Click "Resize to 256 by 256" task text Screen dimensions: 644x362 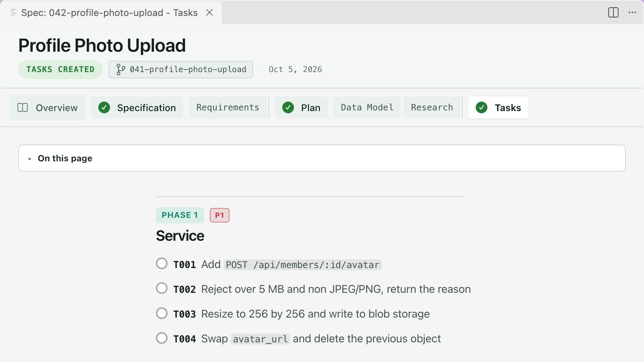(x=253, y=314)
